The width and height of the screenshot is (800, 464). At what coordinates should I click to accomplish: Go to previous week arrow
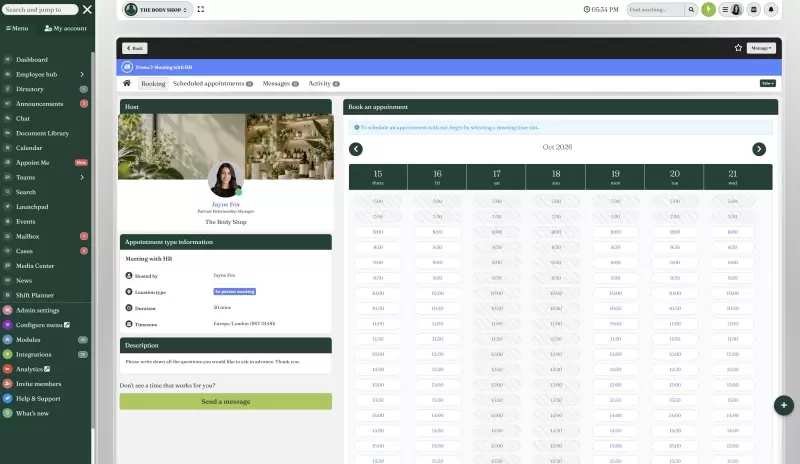click(356, 149)
